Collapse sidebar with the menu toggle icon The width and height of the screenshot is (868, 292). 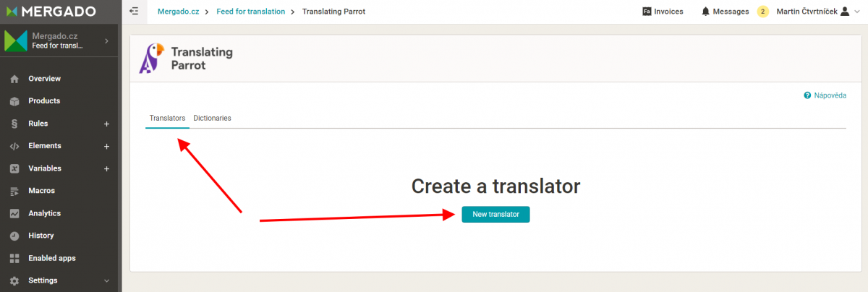coord(133,12)
